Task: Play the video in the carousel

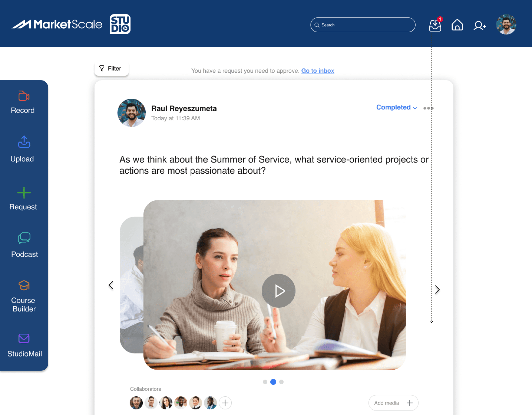Action: coord(278,291)
